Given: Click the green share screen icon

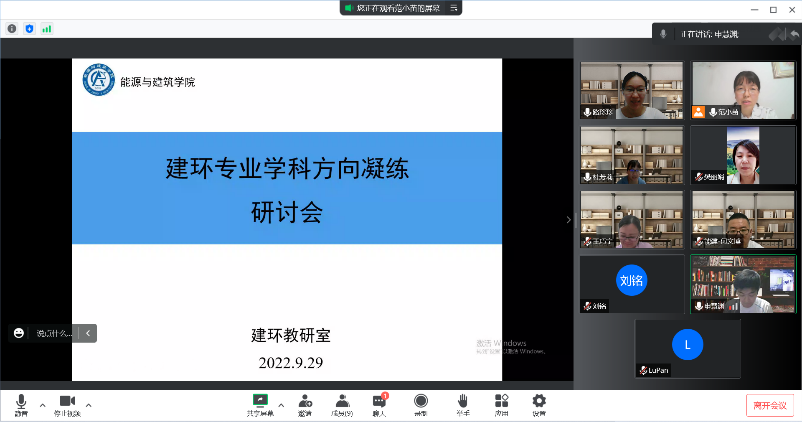Looking at the screenshot, I should [x=261, y=401].
